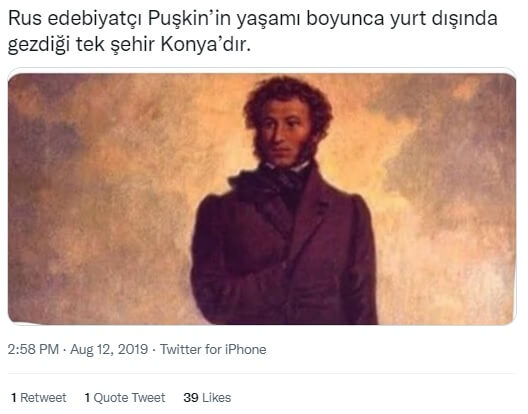Click the word 'Likes' label

pyautogui.click(x=216, y=397)
